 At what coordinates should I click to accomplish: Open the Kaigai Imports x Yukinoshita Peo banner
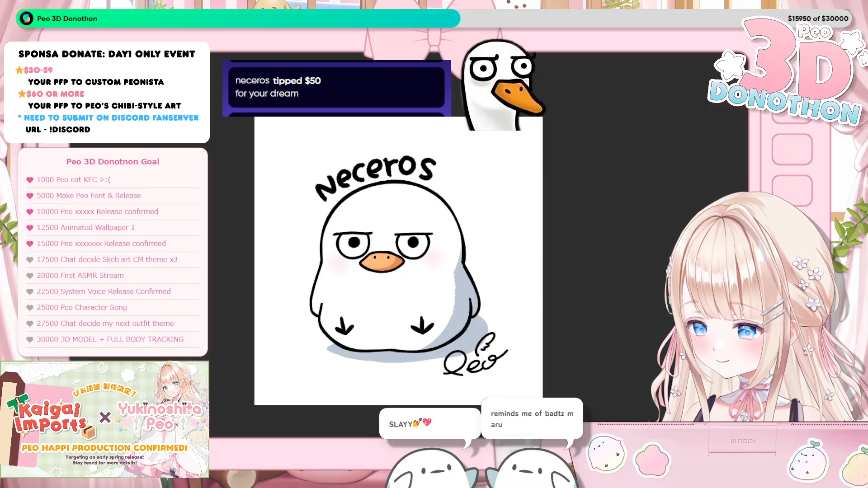tap(105, 419)
